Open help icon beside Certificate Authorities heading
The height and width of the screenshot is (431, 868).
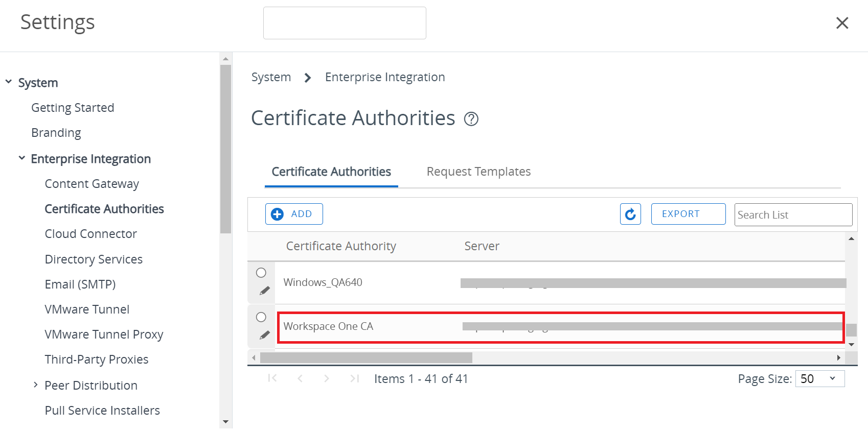point(471,119)
